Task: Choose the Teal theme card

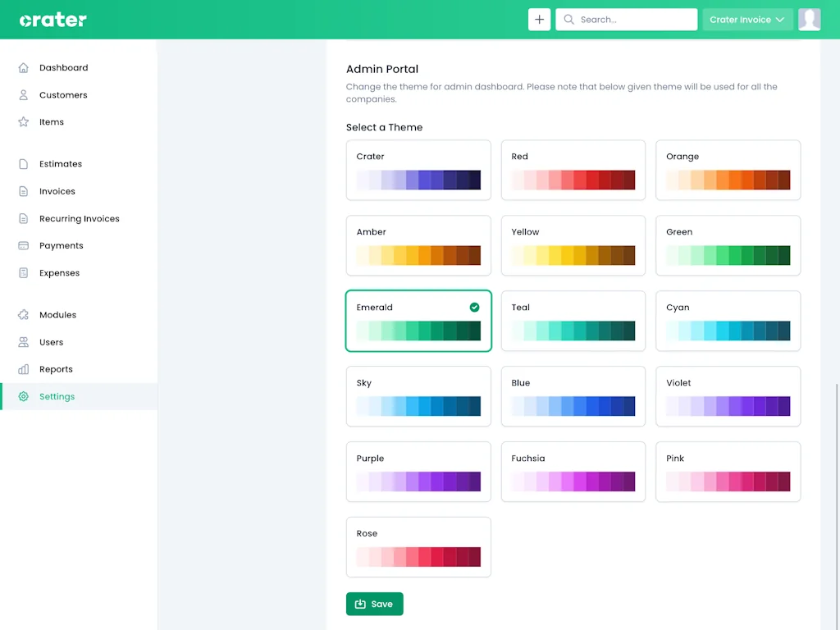Action: (x=573, y=321)
